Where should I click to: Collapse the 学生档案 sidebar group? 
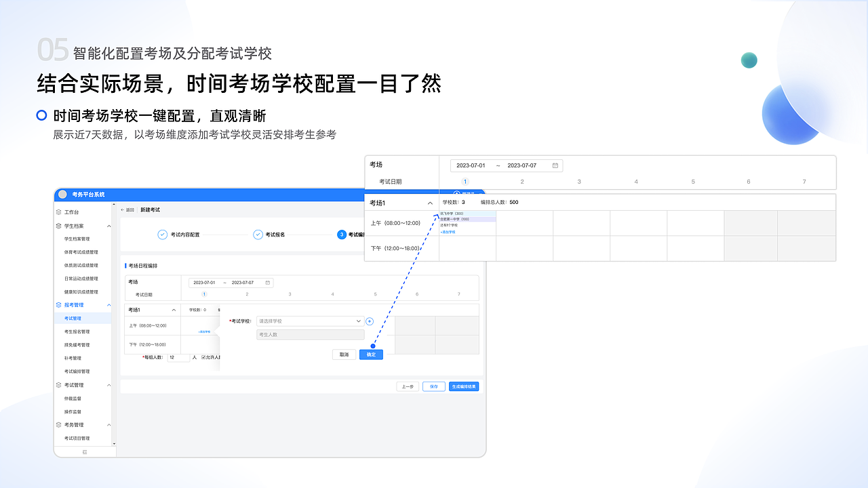pyautogui.click(x=109, y=224)
